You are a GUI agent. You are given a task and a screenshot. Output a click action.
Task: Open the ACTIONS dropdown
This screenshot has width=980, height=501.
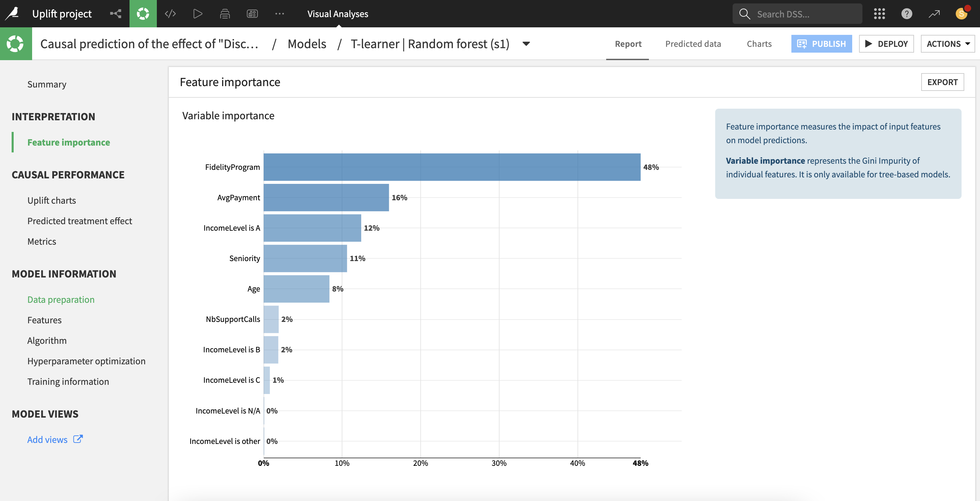point(948,44)
